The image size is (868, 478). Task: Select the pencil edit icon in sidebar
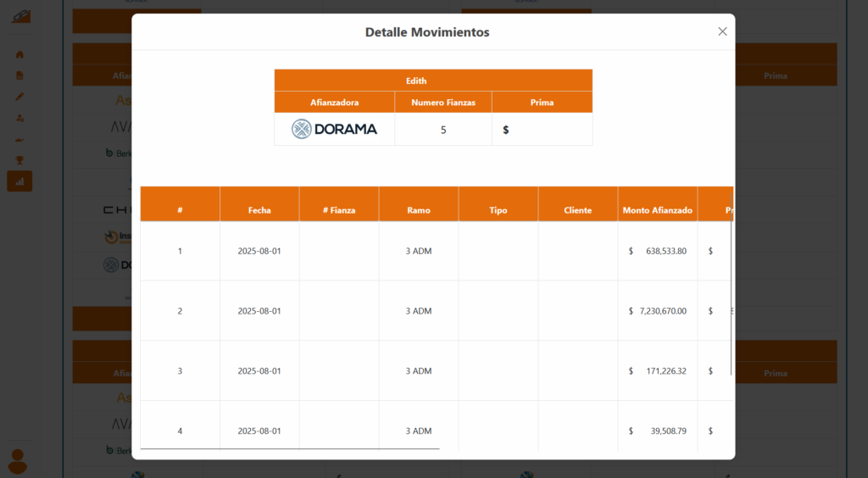pyautogui.click(x=19, y=97)
